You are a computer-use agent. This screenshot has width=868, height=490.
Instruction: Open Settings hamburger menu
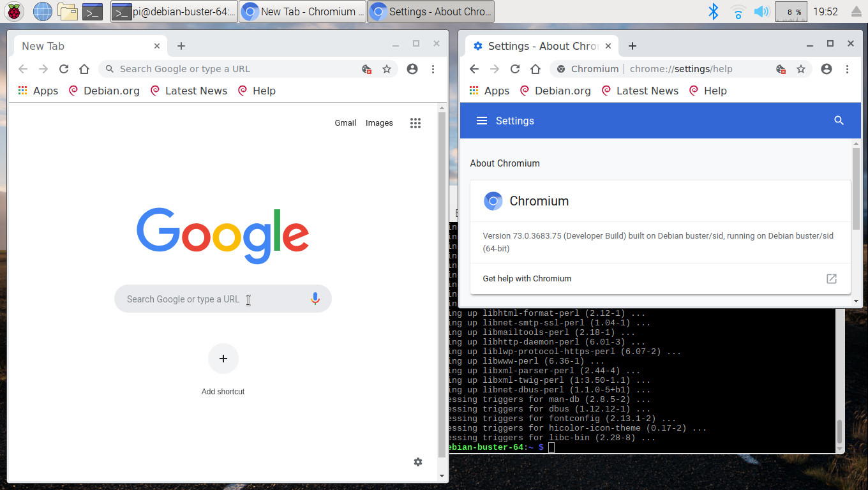482,121
